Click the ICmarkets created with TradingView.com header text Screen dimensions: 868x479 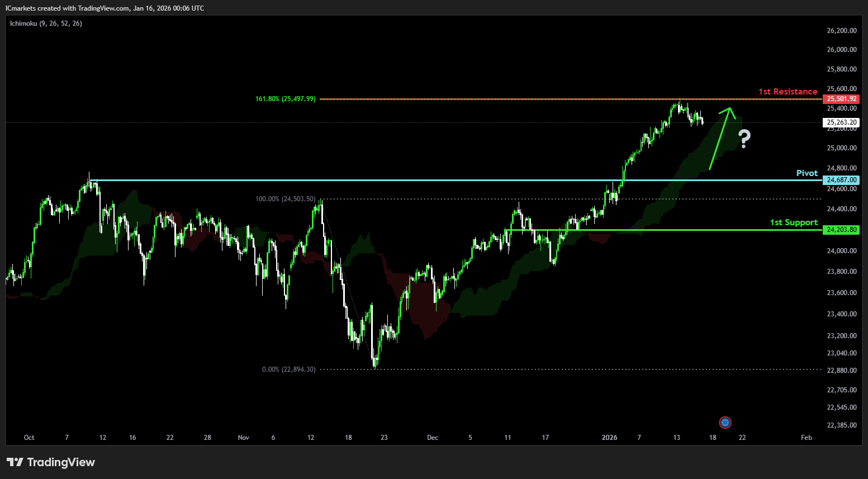105,8
